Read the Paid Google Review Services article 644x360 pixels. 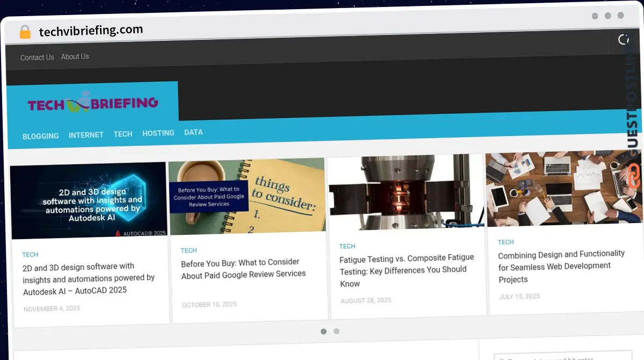point(243,268)
